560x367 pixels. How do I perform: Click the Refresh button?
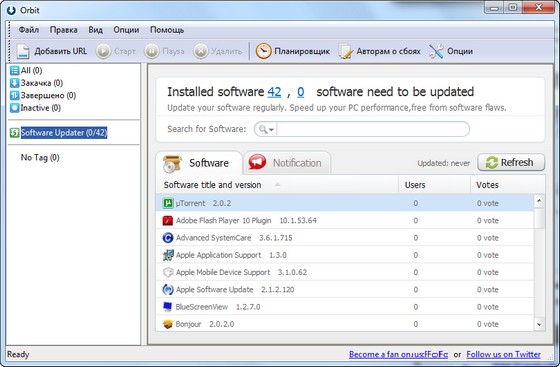tap(511, 162)
